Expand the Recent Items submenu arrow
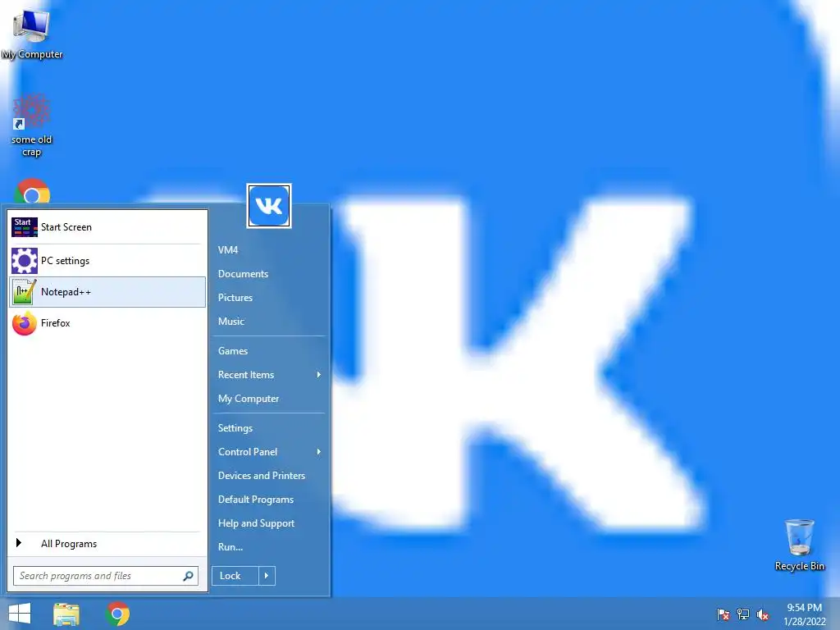 point(319,375)
